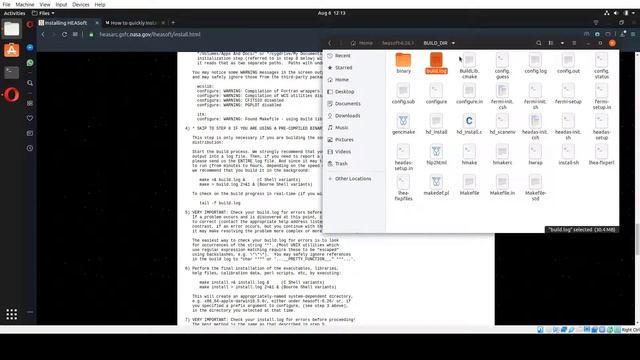Select the gencmake file
The width and height of the screenshot is (640, 360).
pos(403,124)
